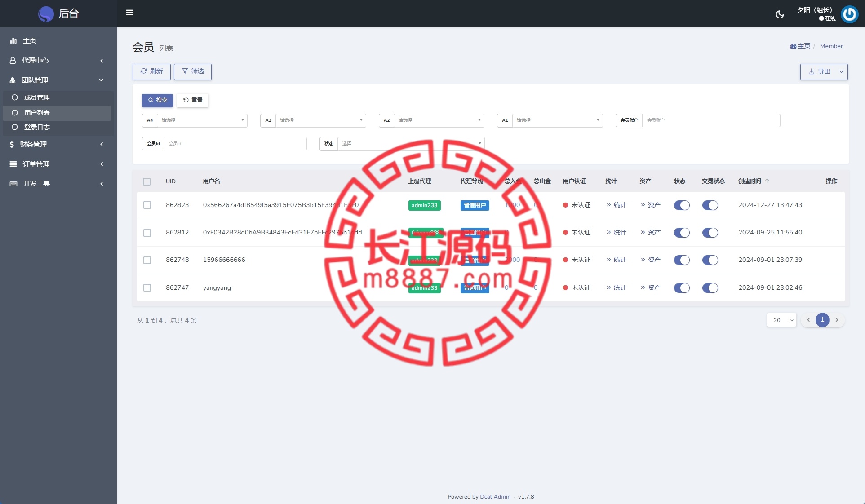
Task: Click the 财务管理 dollar icon
Action: click(x=12, y=145)
